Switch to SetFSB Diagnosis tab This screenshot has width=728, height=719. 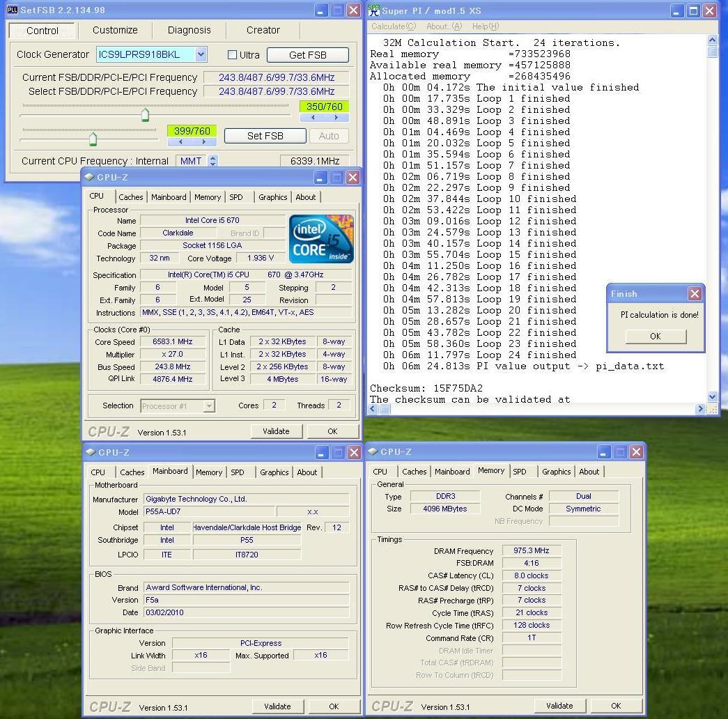pyautogui.click(x=189, y=30)
